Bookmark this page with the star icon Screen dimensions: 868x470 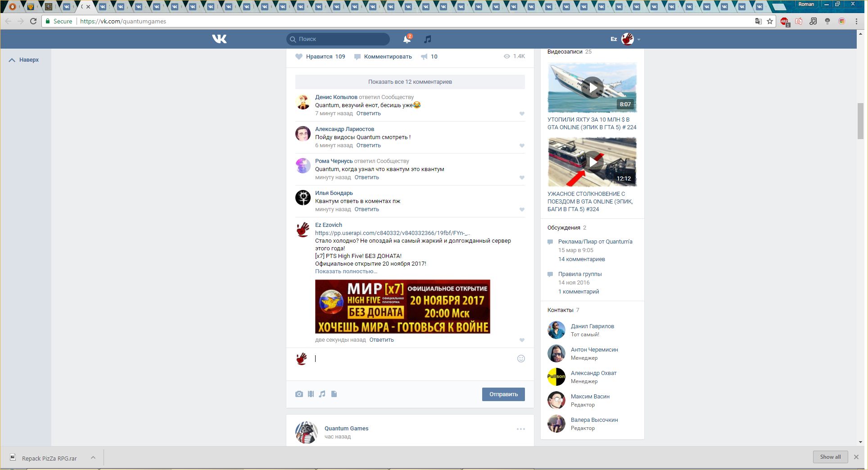coord(770,21)
